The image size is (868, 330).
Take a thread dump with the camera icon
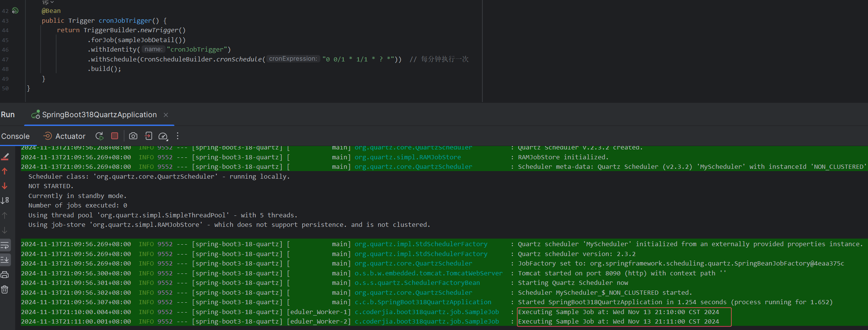click(133, 136)
